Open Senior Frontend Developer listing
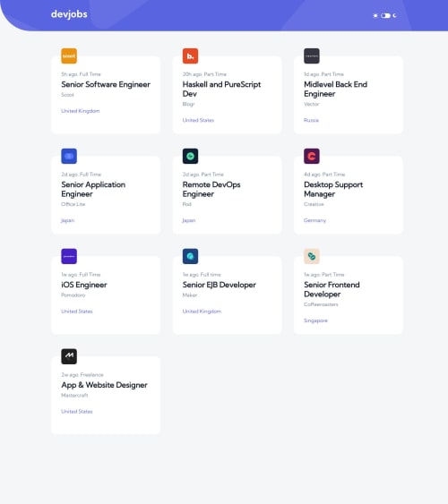This screenshot has width=448, height=504. coord(332,289)
